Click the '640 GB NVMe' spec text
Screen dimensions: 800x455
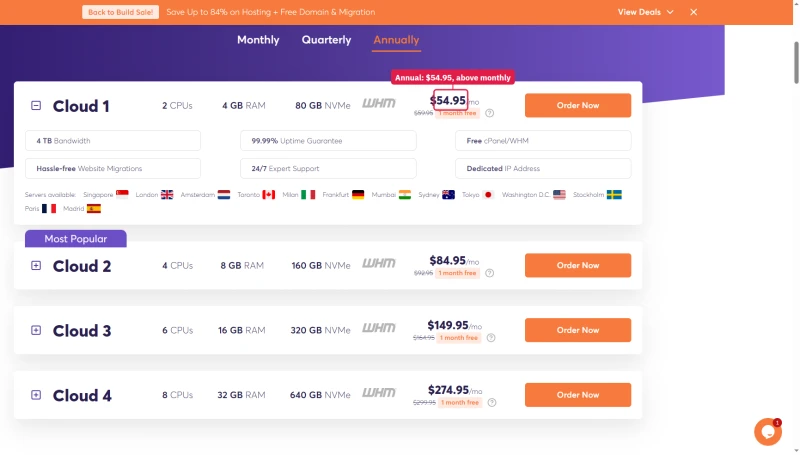320,395
